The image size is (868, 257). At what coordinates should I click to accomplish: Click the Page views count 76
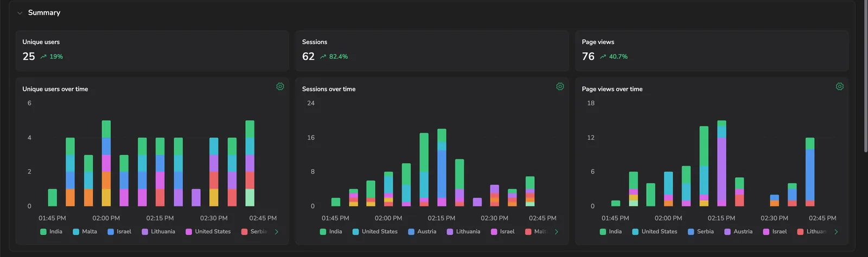point(588,57)
